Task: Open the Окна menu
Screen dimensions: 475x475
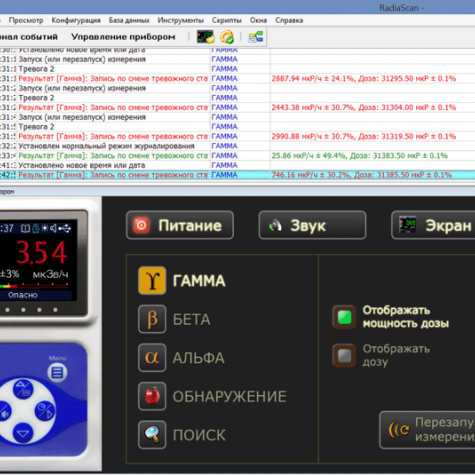Action: click(258, 20)
